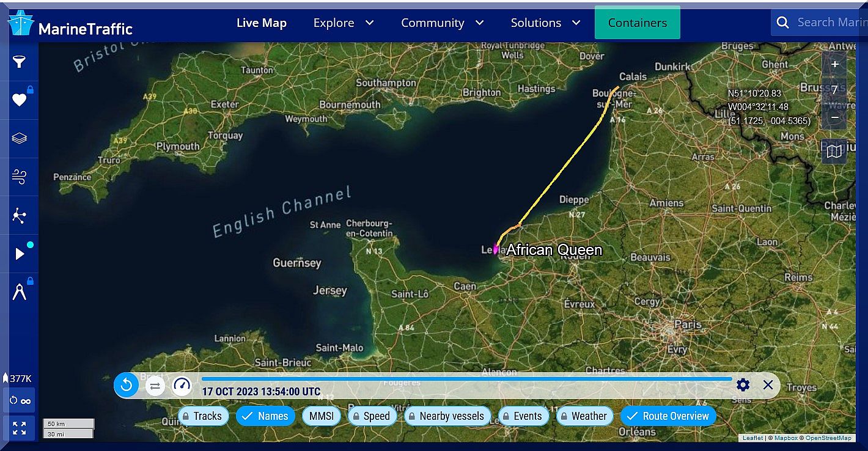
Task: Expand the Community dropdown menu
Action: (442, 23)
